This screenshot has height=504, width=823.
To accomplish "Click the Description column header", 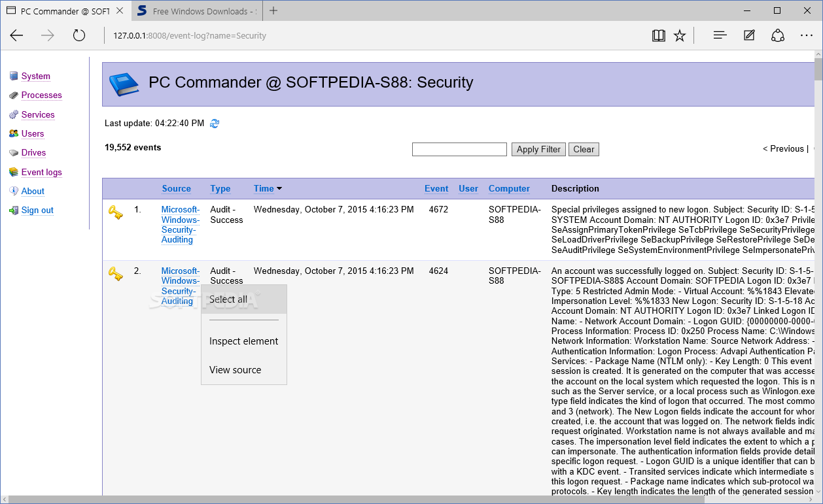I will (575, 189).
